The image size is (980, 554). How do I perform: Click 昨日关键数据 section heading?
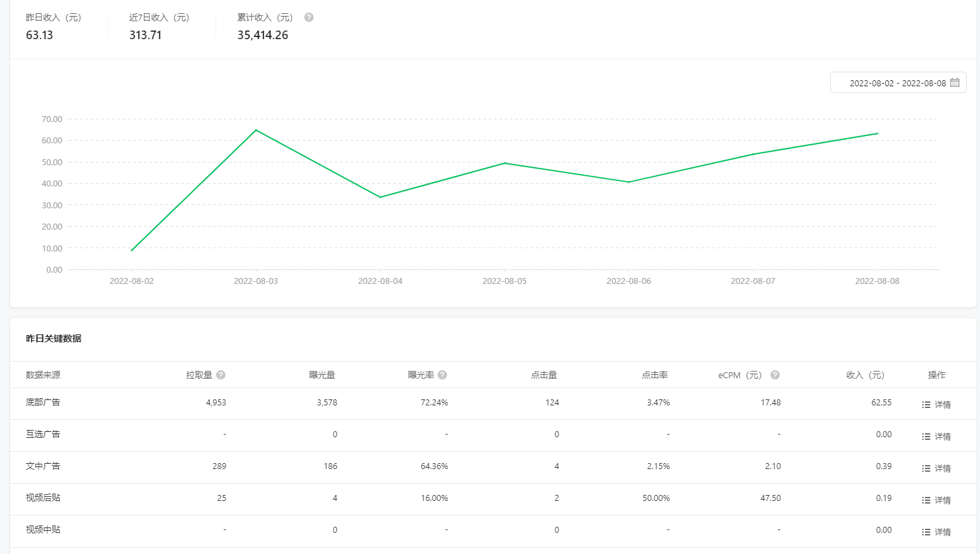coord(54,338)
